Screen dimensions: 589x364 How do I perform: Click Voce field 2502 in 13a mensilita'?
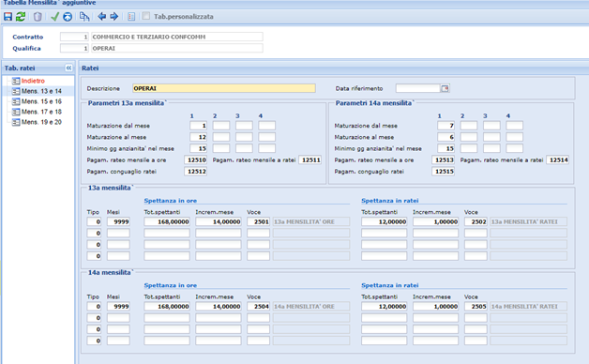(x=476, y=221)
